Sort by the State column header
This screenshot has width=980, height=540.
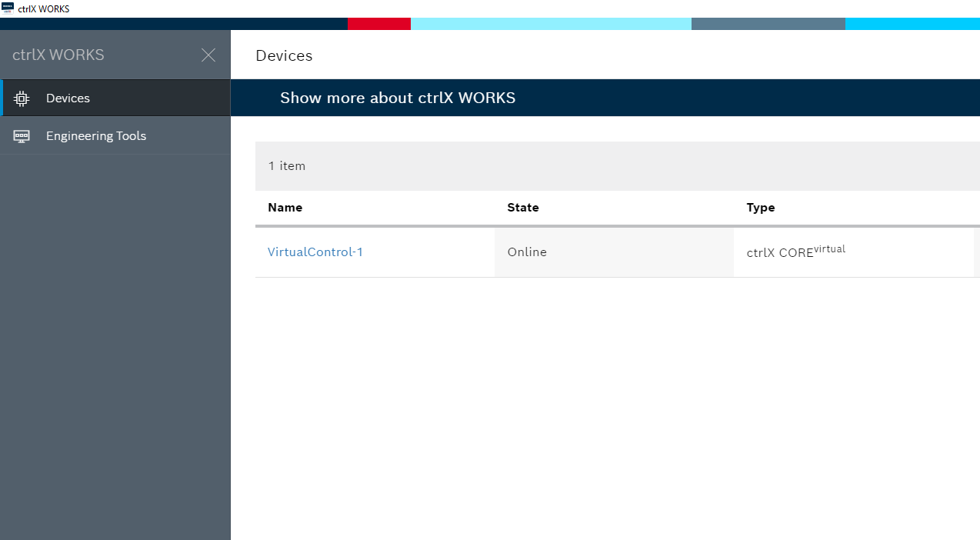[x=523, y=208]
